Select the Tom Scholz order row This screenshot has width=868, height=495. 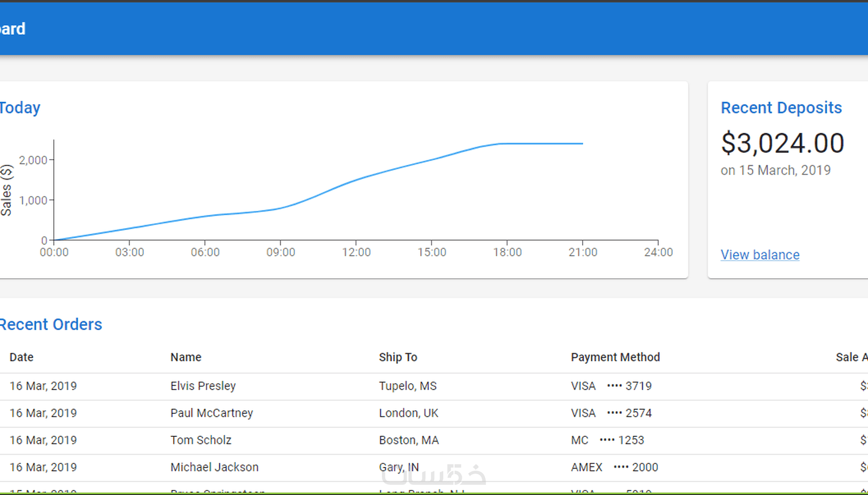click(434, 440)
